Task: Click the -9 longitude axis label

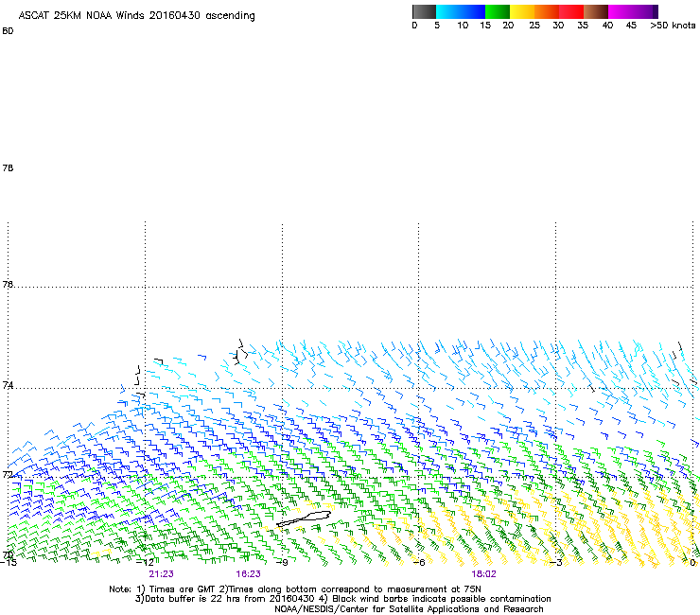Action: (x=284, y=563)
